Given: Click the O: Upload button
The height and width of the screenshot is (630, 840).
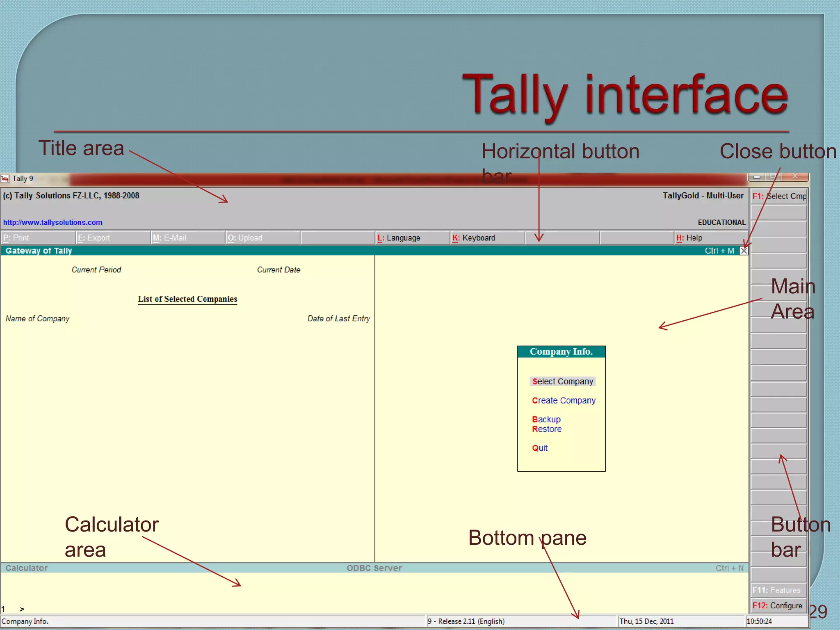Looking at the screenshot, I should tap(262, 238).
